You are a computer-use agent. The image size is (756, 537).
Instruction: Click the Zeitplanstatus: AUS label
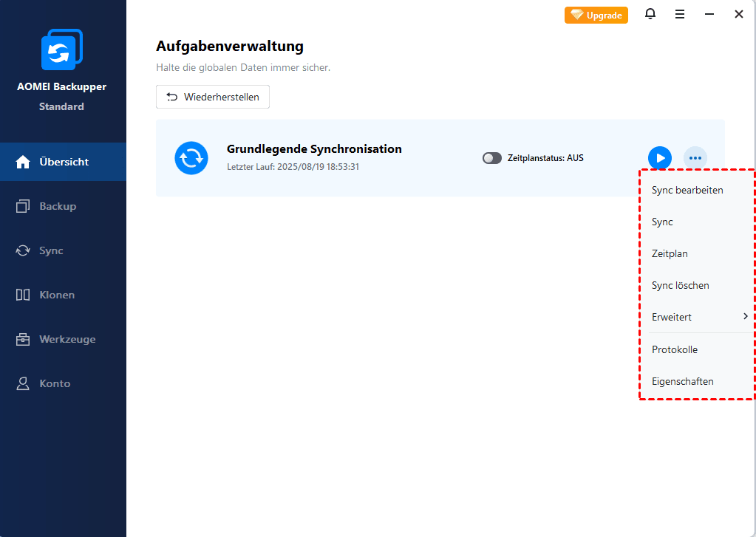(x=545, y=158)
